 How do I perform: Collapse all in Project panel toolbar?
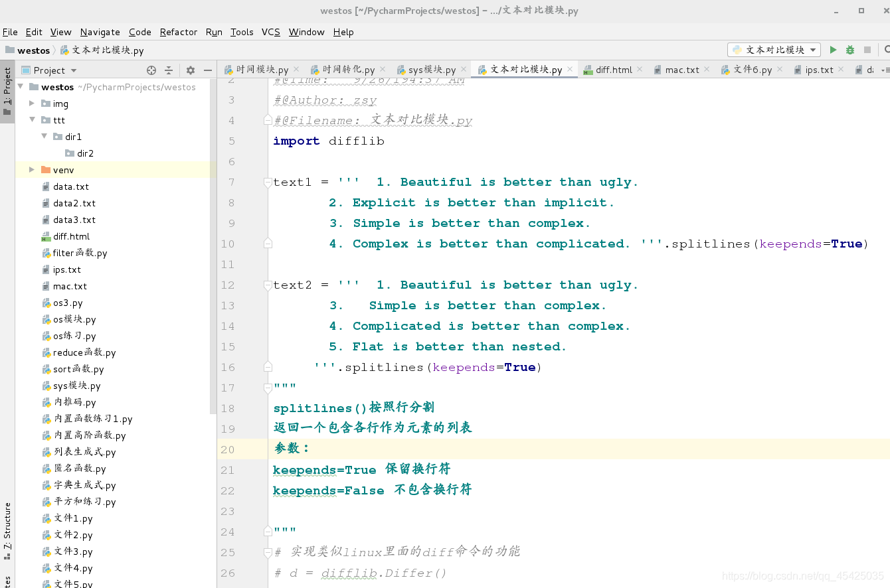tap(169, 70)
